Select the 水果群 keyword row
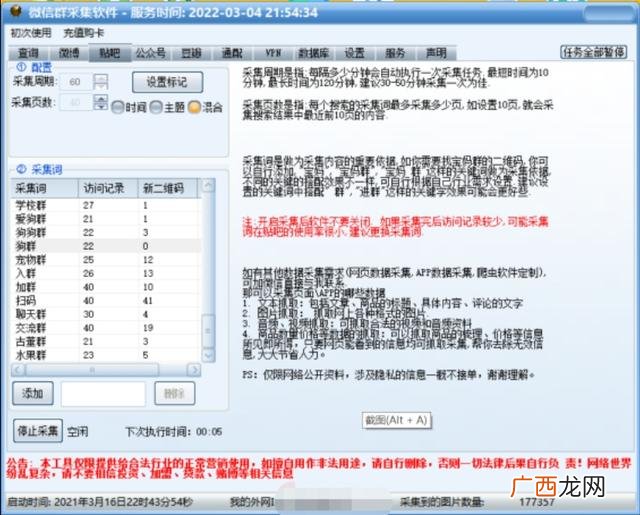The height and width of the screenshot is (515, 640). tap(106, 355)
